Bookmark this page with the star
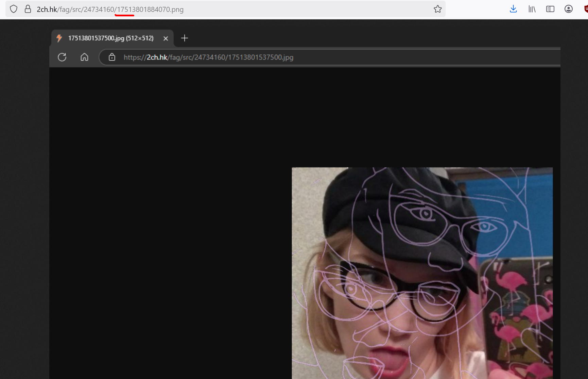This screenshot has height=379, width=588. 438,9
